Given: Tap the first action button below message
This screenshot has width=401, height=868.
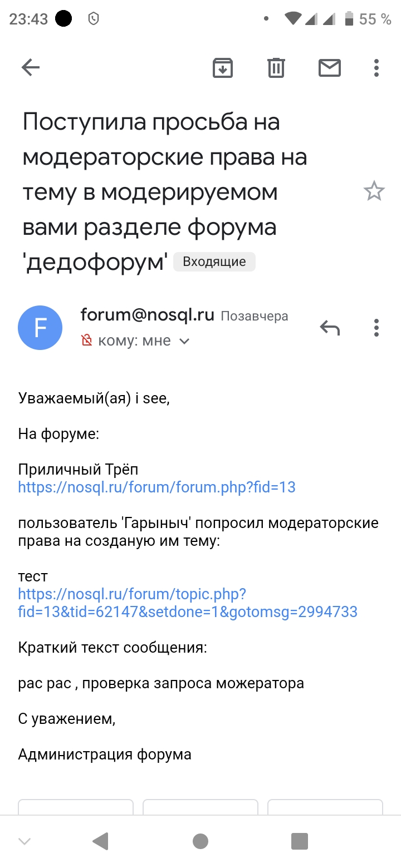Looking at the screenshot, I should point(76,807).
